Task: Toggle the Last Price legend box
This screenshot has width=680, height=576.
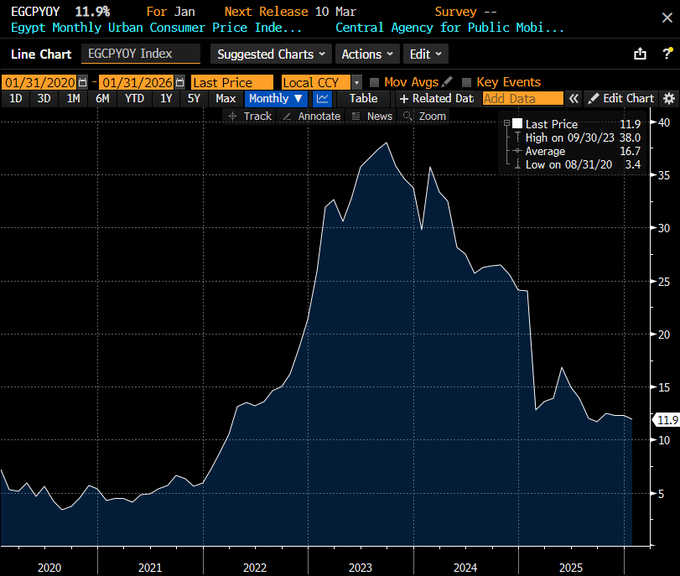Action: point(517,123)
